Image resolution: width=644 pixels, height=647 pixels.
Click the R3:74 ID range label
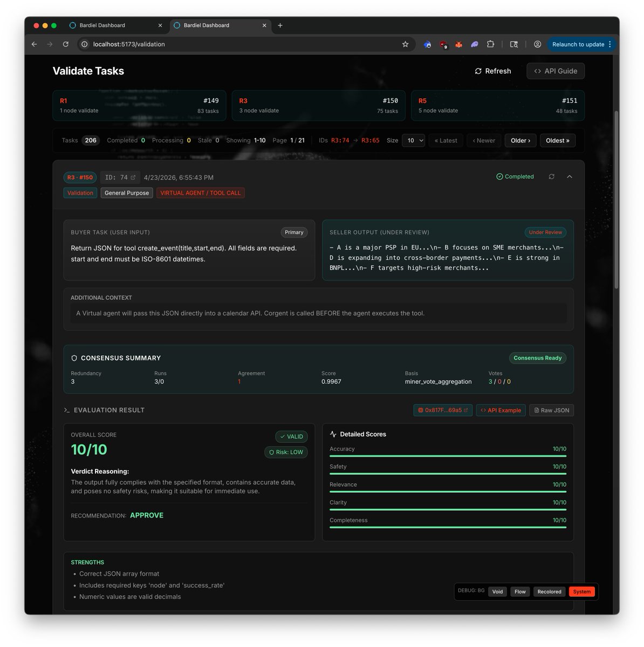340,140
